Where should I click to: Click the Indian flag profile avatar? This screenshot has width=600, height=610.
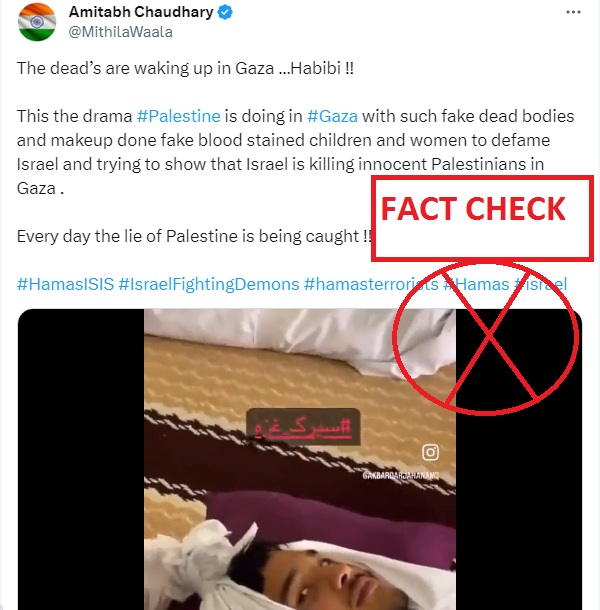pyautogui.click(x=37, y=22)
